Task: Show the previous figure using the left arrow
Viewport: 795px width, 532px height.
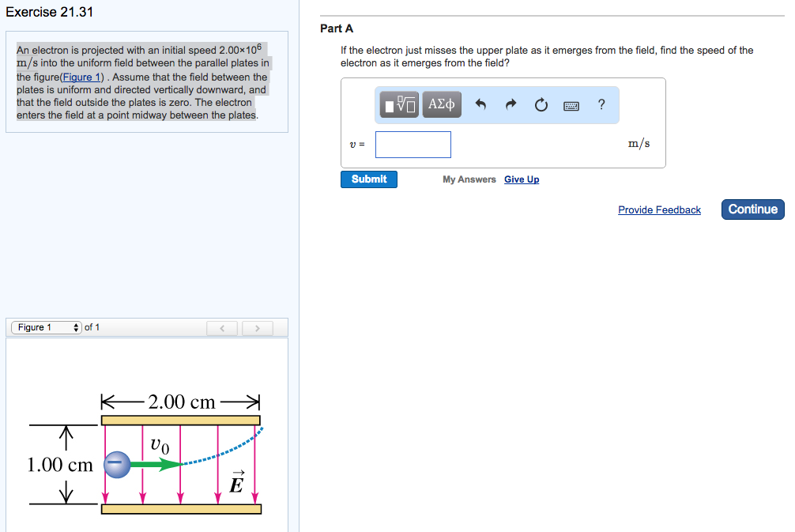Action: (x=222, y=328)
